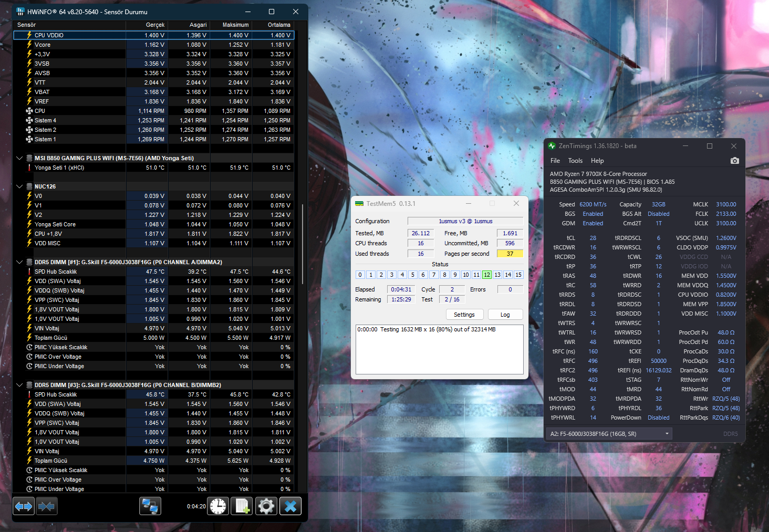Click the V0 sensor row label
The width and height of the screenshot is (769, 532).
pyautogui.click(x=38, y=196)
